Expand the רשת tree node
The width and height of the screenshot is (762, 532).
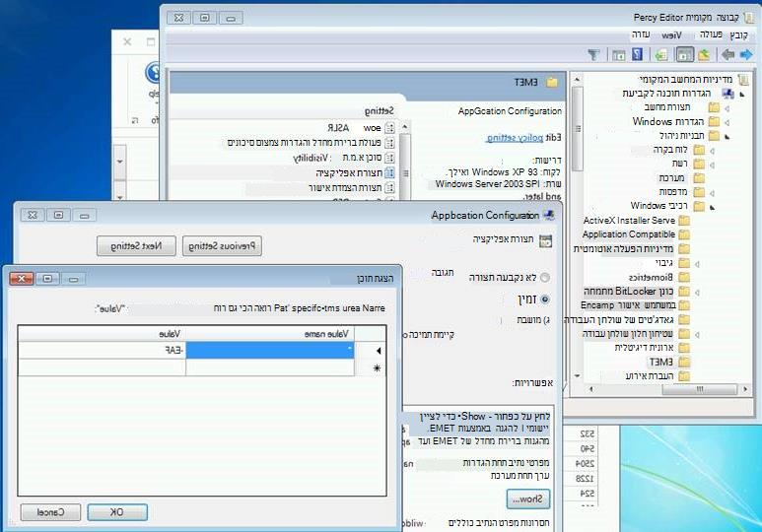[712, 165]
